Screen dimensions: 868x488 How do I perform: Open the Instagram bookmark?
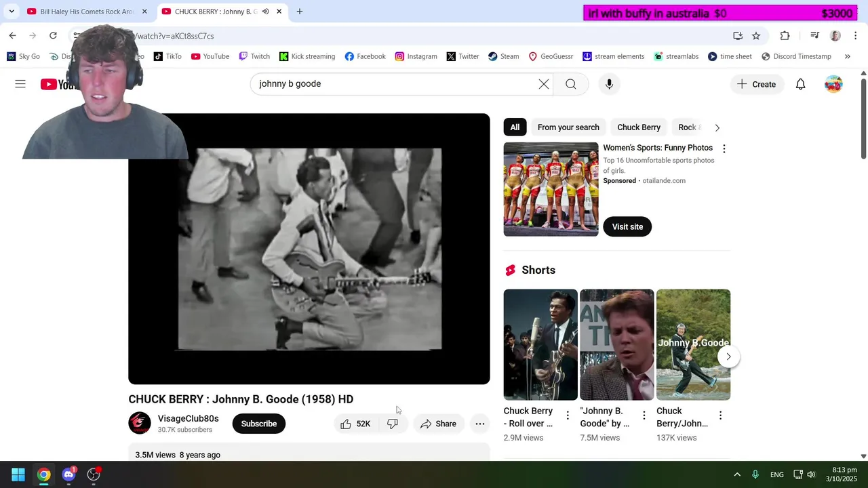point(416,56)
